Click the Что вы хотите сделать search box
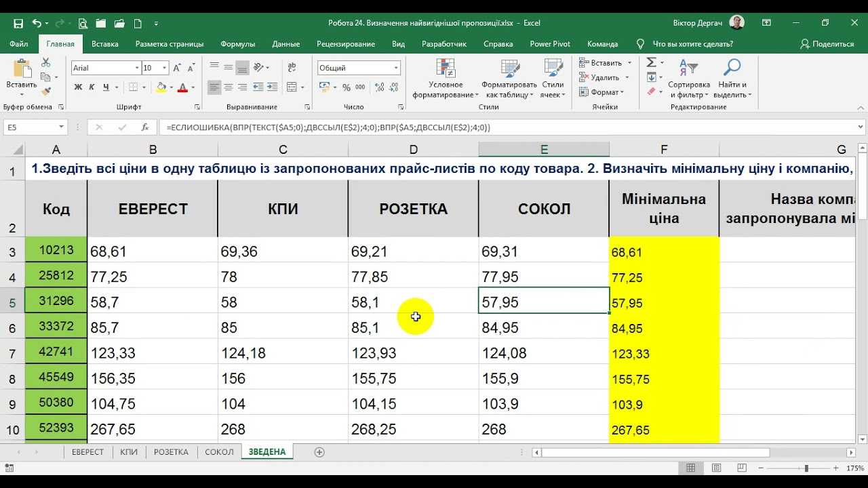 tap(692, 44)
